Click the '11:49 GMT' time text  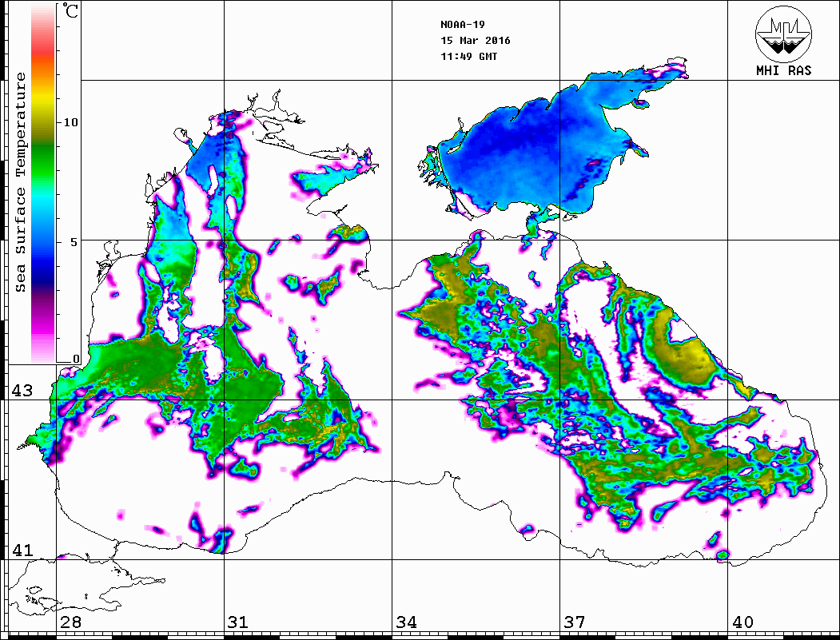[x=468, y=56]
